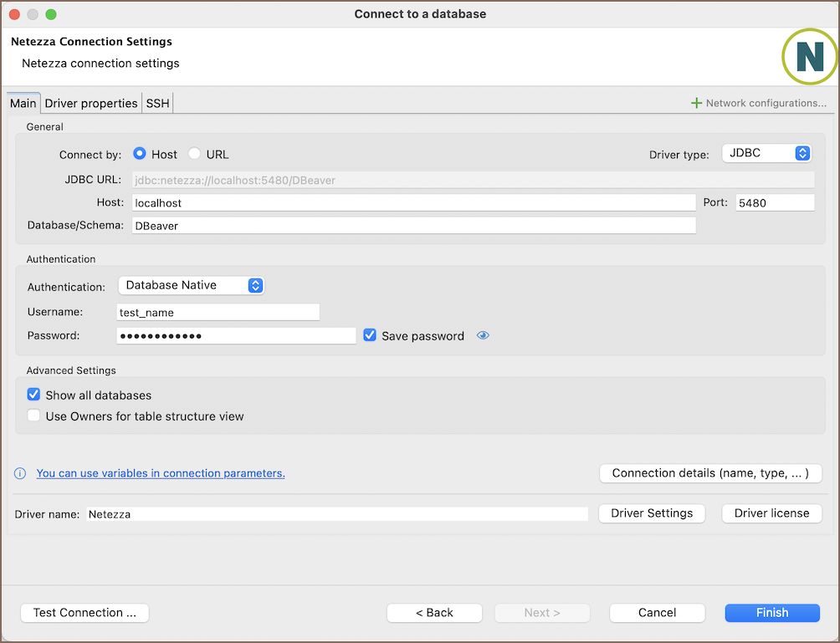Image resolution: width=840 pixels, height=643 pixels.
Task: Click into the Port input field
Action: tap(774, 202)
